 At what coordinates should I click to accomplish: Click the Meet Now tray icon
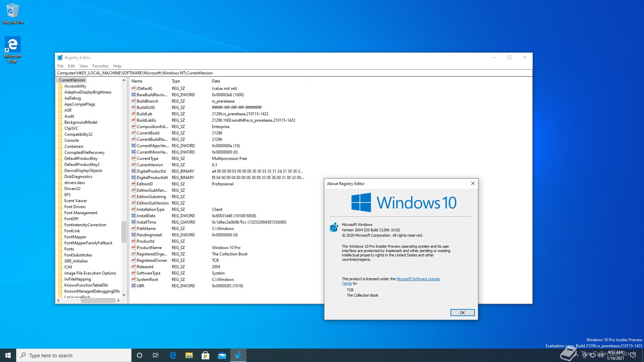coord(585,356)
